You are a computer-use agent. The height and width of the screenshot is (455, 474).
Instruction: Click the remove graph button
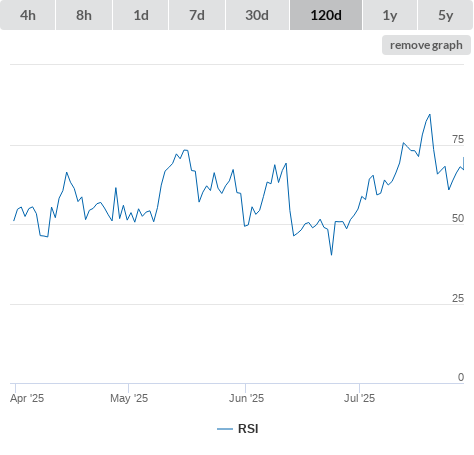pos(426,45)
